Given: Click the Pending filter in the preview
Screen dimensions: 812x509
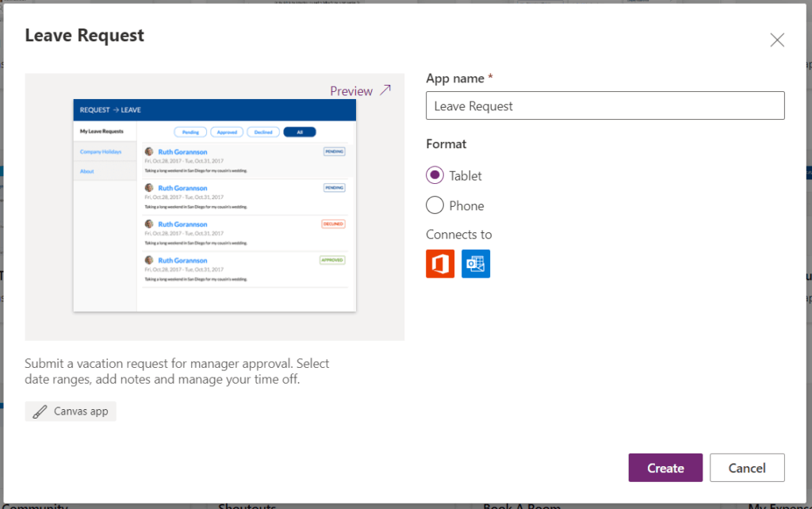Looking at the screenshot, I should [190, 132].
